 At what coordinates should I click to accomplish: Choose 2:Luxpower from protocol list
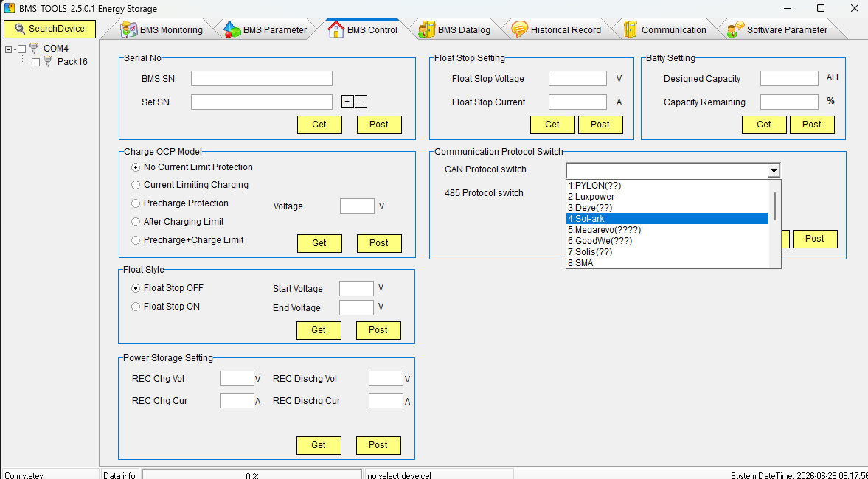[x=667, y=196]
